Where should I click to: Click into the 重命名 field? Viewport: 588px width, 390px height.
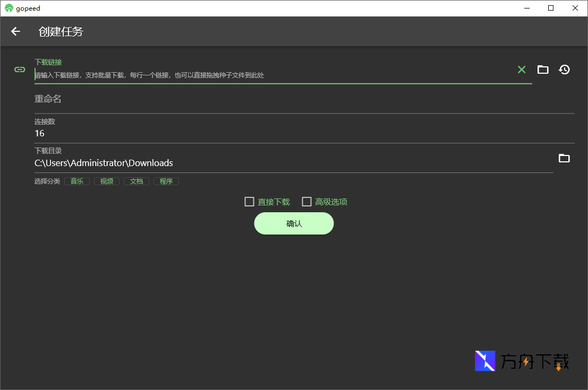303,99
